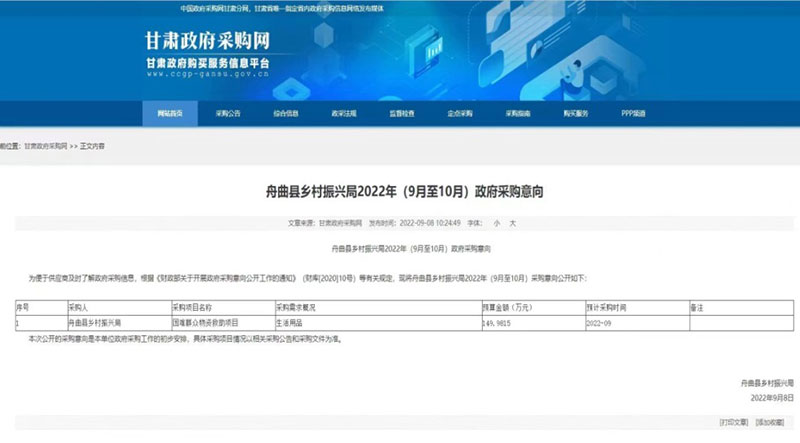Select 政采法规 in the navigation bar

[344, 114]
